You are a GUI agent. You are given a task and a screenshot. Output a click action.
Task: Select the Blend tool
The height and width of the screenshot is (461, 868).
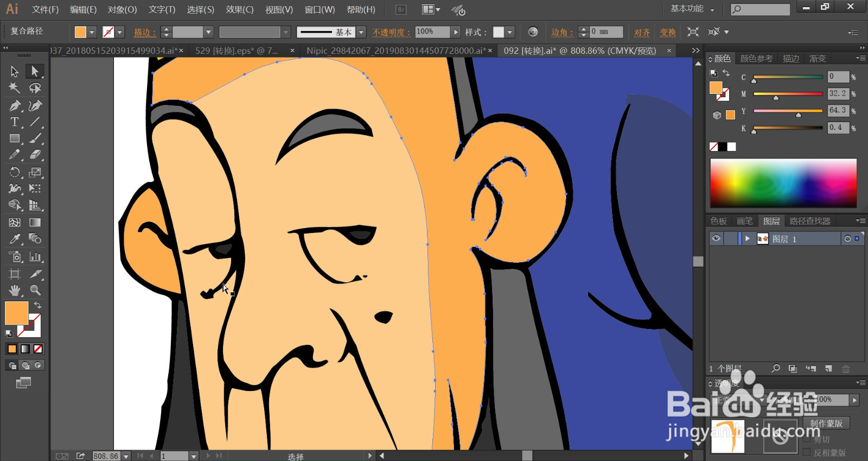point(35,239)
